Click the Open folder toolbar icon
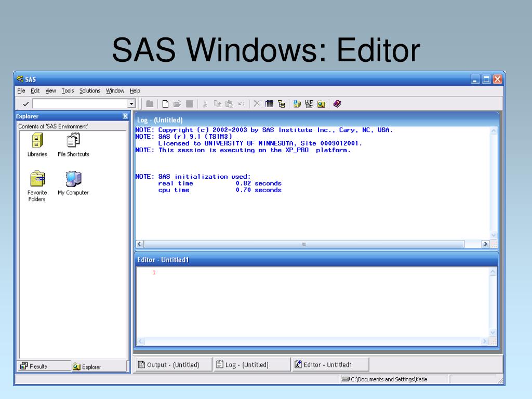 (x=177, y=104)
